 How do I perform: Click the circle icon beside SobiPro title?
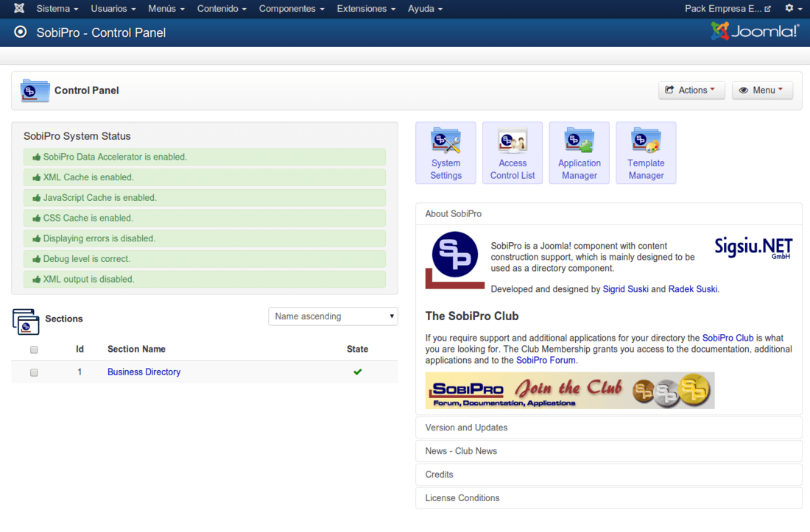pos(20,32)
